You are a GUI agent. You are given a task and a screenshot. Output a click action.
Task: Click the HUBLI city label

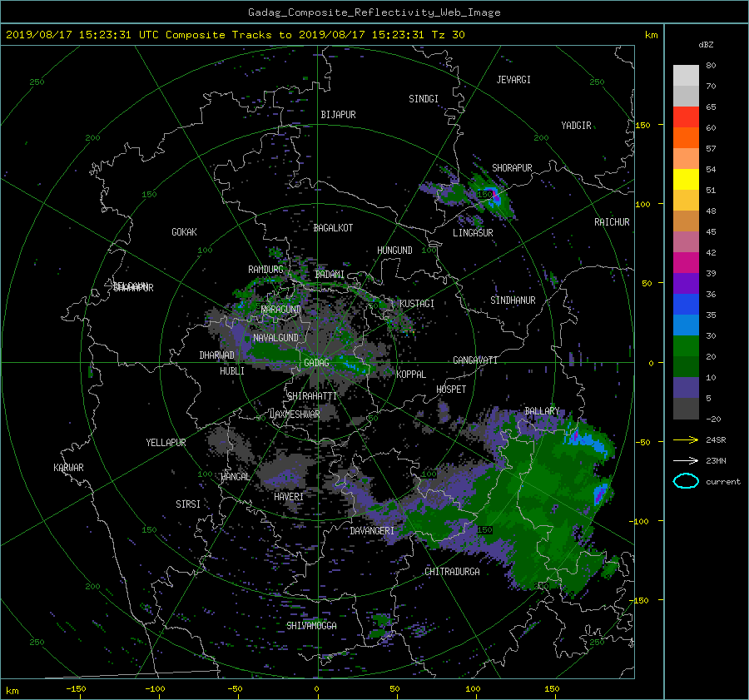point(231,371)
